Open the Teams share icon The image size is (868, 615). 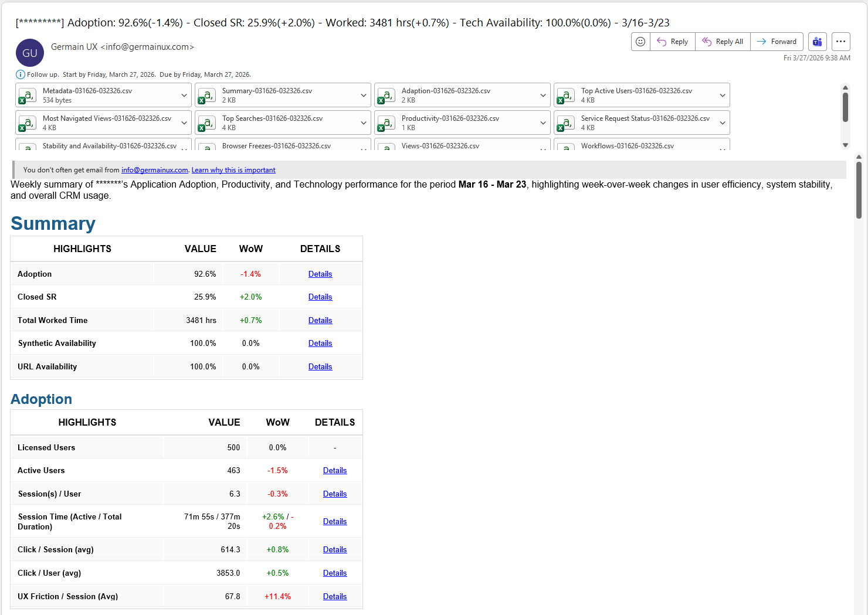click(817, 42)
